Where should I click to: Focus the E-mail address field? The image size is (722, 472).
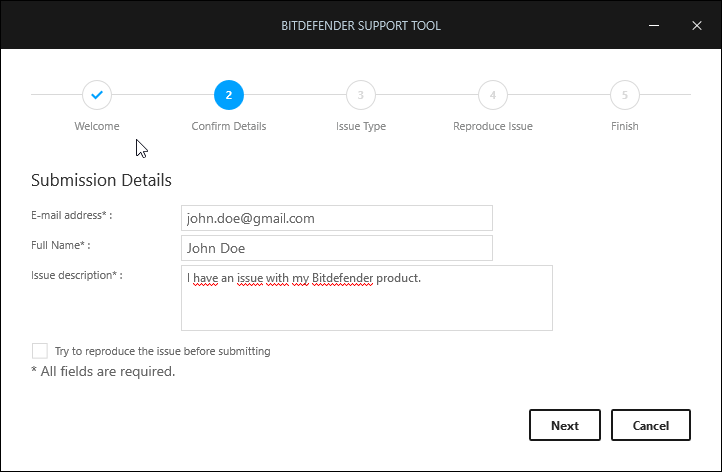coord(337,218)
